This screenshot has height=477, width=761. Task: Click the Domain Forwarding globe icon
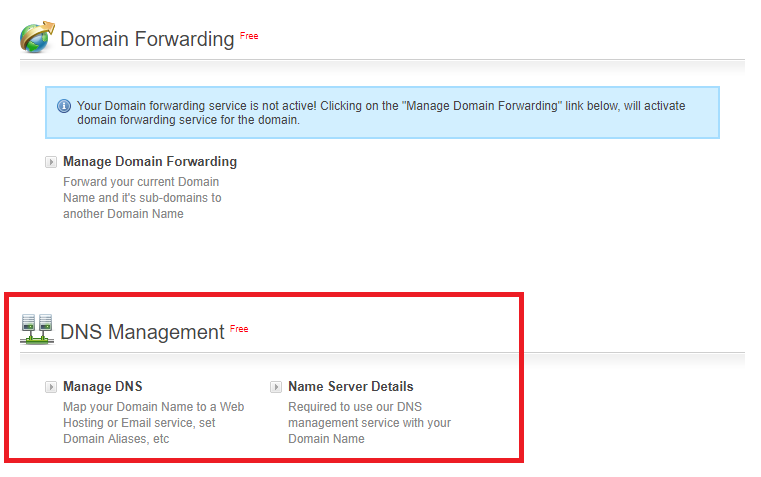tap(37, 37)
